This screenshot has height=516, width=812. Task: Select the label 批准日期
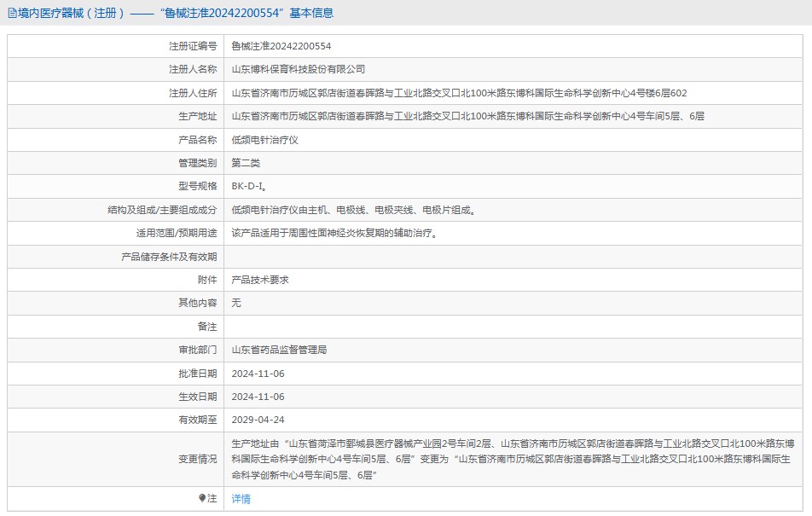point(197,374)
